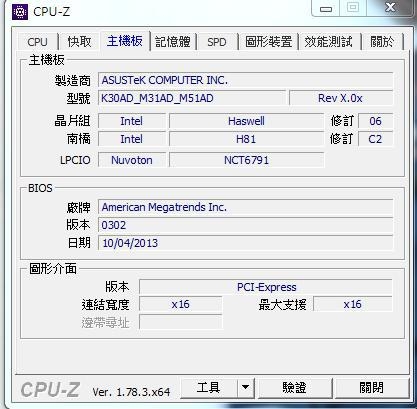Open the 快取 tab

[79, 42]
